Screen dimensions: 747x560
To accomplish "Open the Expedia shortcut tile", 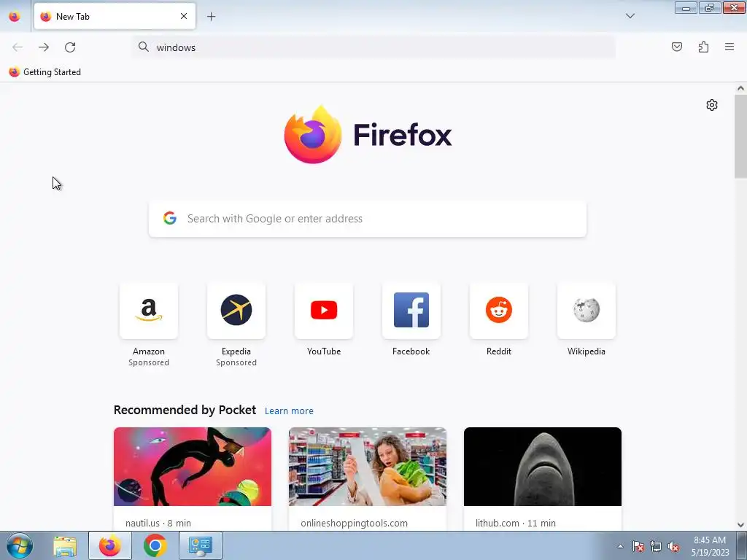I will (236, 311).
